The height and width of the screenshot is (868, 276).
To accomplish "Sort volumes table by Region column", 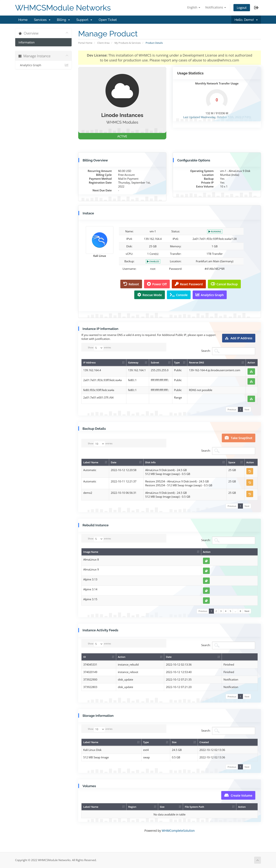I will point(142,807).
